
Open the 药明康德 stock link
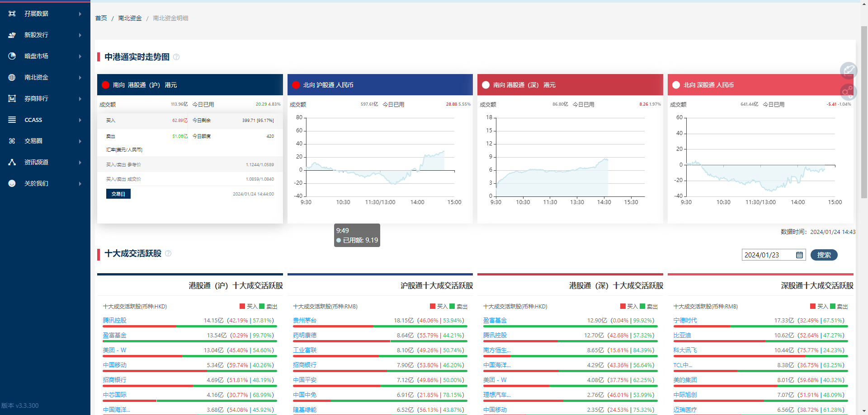click(305, 335)
